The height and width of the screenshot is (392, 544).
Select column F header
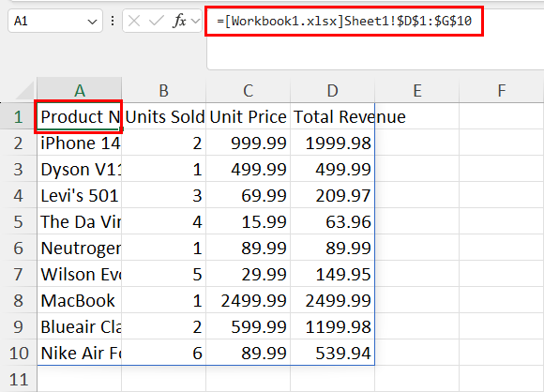click(x=502, y=91)
